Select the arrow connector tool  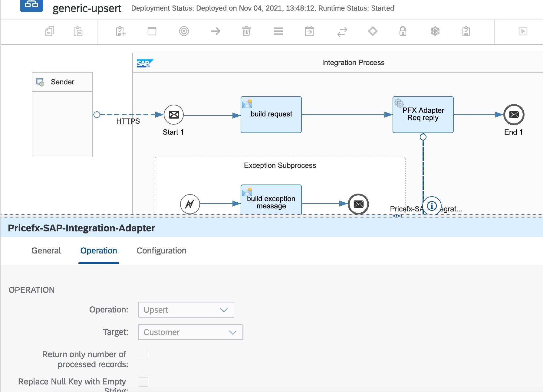[215, 31]
